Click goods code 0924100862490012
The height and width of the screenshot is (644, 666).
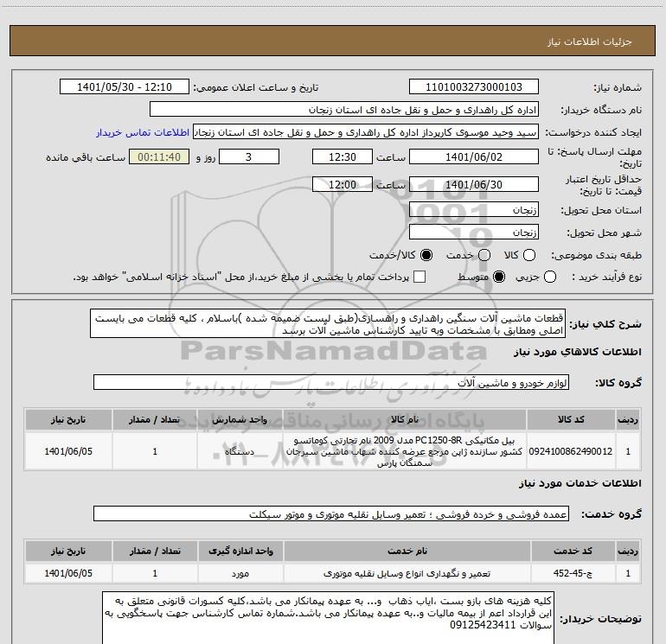tap(571, 451)
